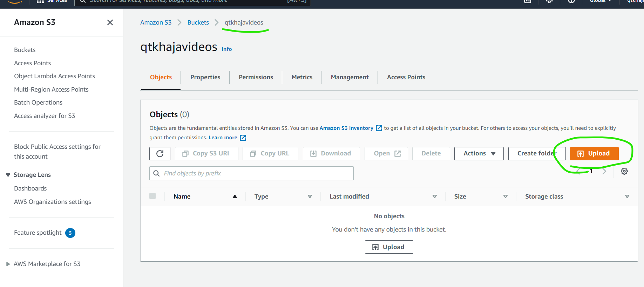Click the Download button
This screenshot has width=644, height=287.
coord(331,154)
